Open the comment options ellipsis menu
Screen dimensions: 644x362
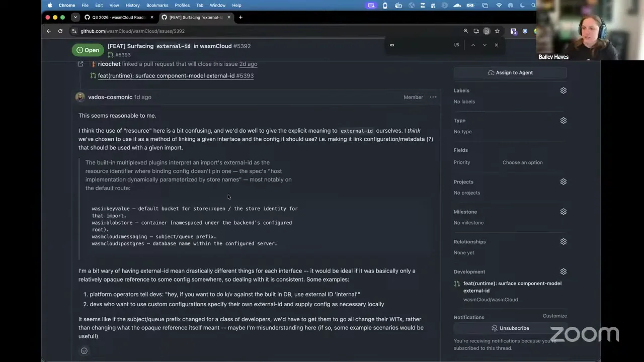coord(433,97)
